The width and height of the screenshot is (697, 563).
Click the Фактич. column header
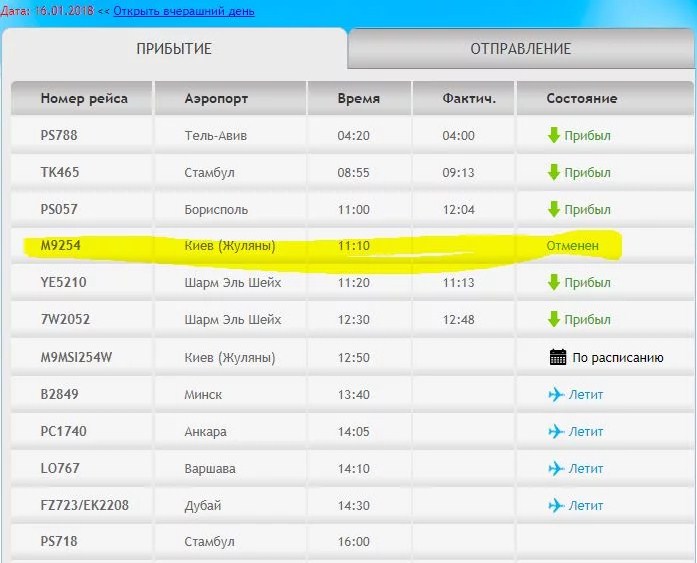462,98
